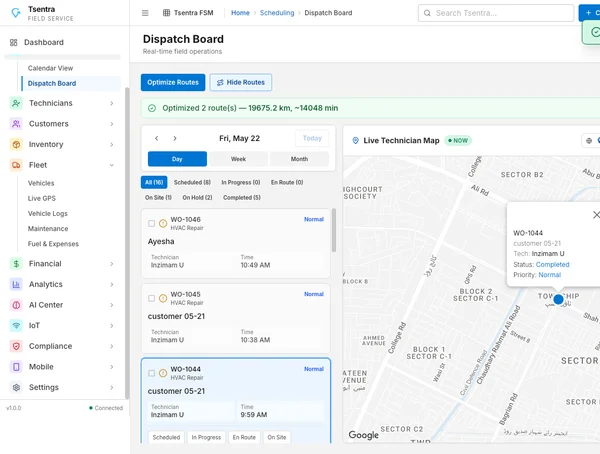Viewport: 600px width, 454px height.
Task: Filter by All (16) work orders
Action: point(154,183)
